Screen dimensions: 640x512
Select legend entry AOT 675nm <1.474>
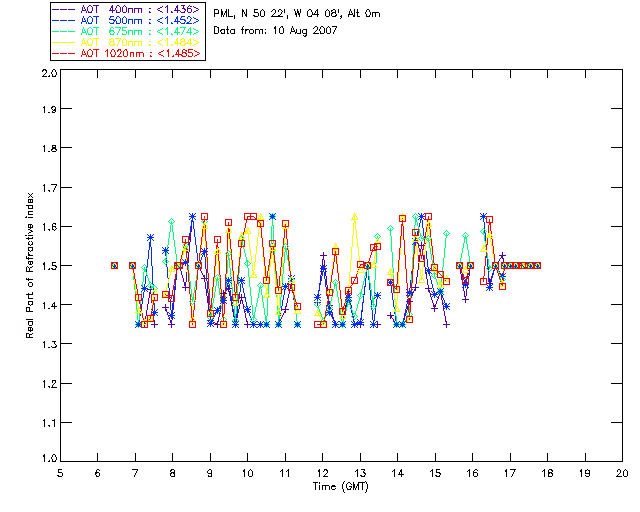click(127, 31)
